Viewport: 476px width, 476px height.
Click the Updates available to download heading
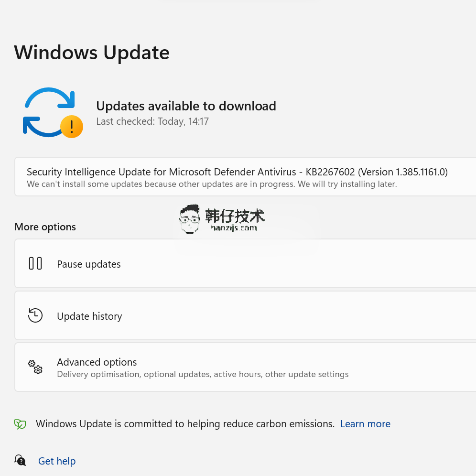(186, 106)
